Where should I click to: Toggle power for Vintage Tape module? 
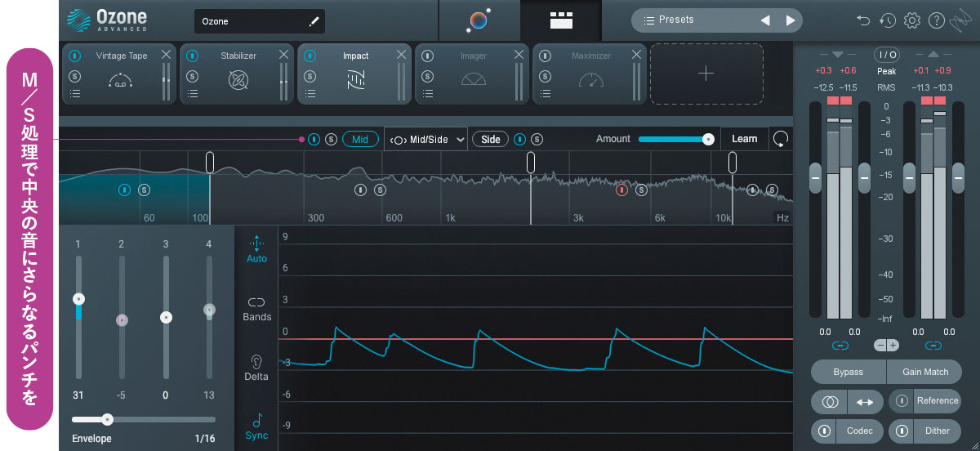pyautogui.click(x=74, y=56)
